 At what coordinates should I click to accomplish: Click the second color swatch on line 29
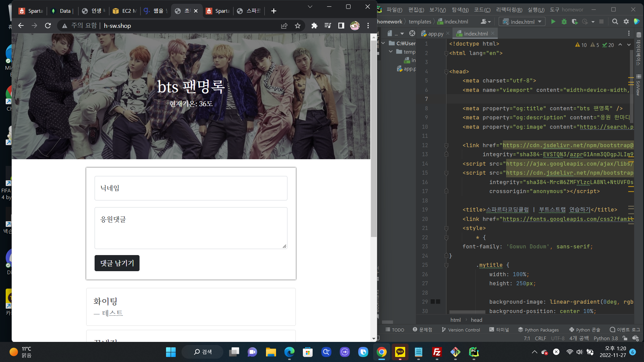(438, 302)
